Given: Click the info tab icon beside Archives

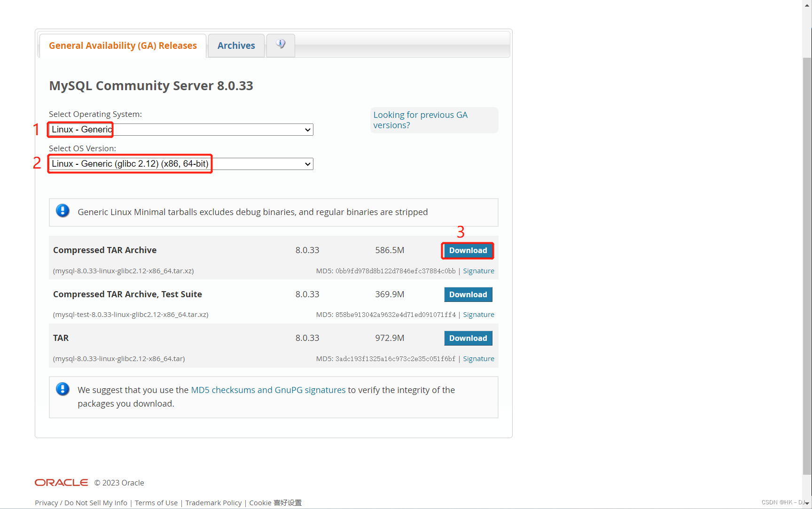Looking at the screenshot, I should [x=281, y=43].
